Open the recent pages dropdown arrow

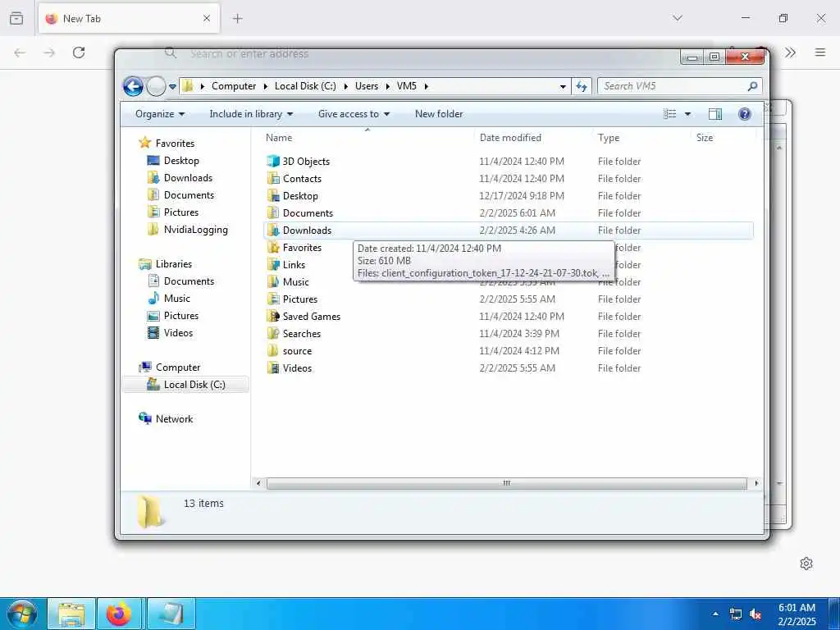click(172, 86)
